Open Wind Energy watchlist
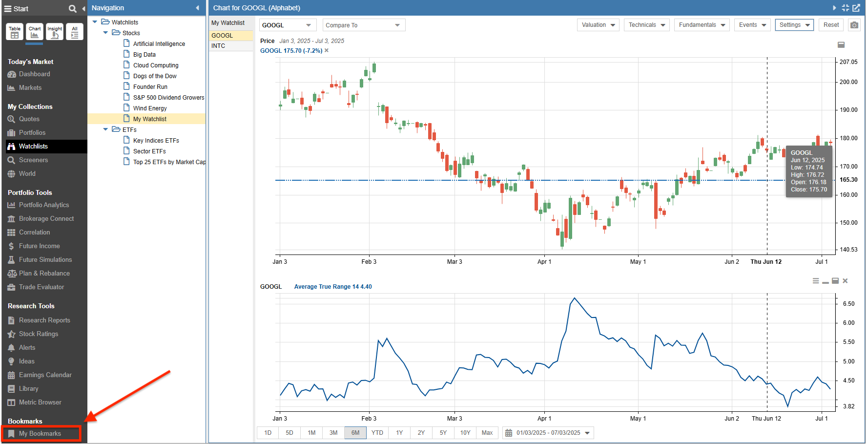The height and width of the screenshot is (446, 868). tap(150, 108)
